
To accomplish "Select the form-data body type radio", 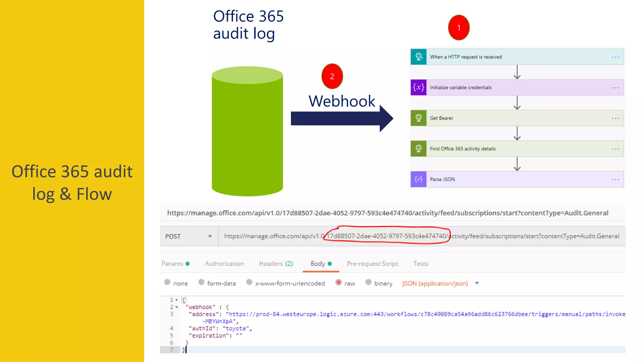I will (201, 282).
